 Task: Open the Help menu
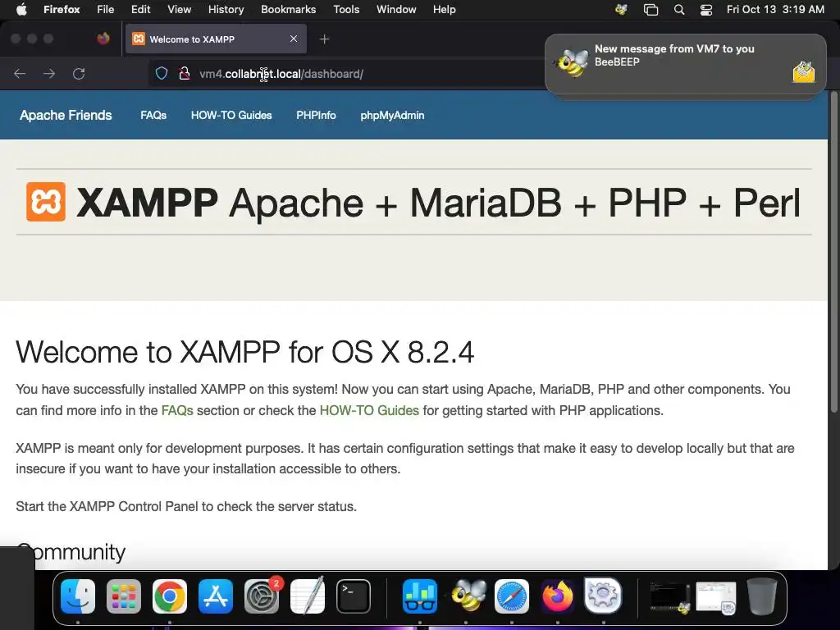tap(444, 9)
